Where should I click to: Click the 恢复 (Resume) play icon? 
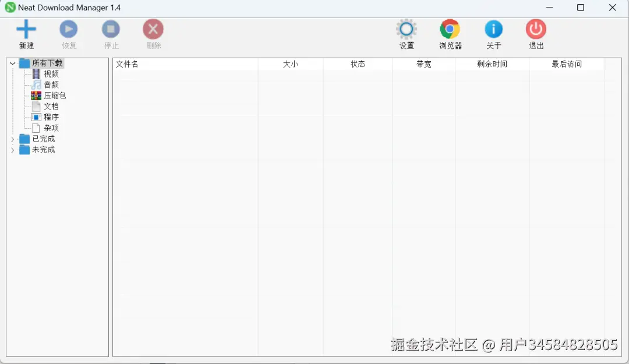[x=69, y=29]
